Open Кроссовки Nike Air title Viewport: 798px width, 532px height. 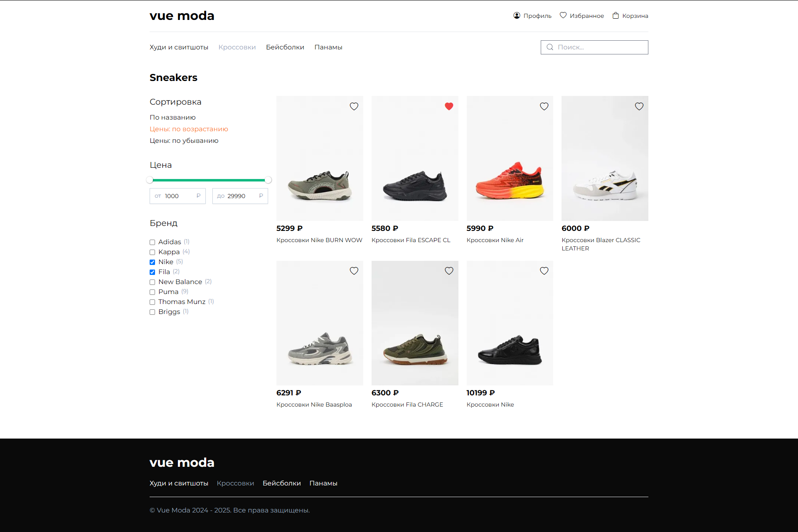point(495,240)
